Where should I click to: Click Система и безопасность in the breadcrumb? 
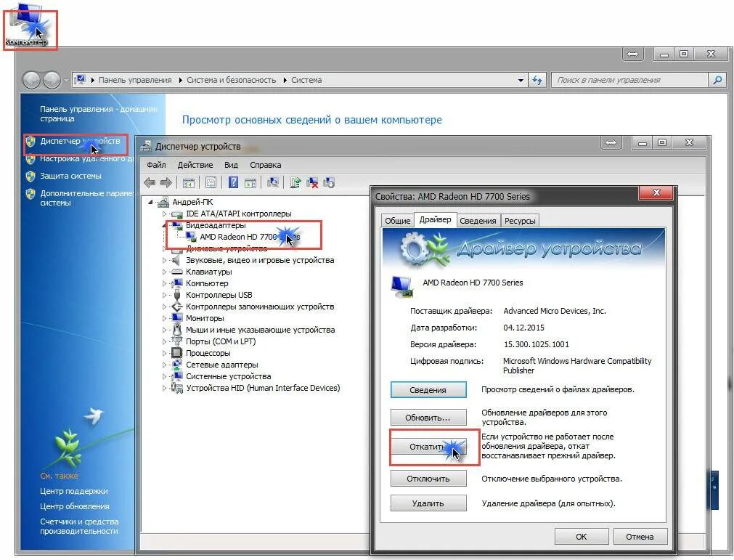(x=232, y=80)
